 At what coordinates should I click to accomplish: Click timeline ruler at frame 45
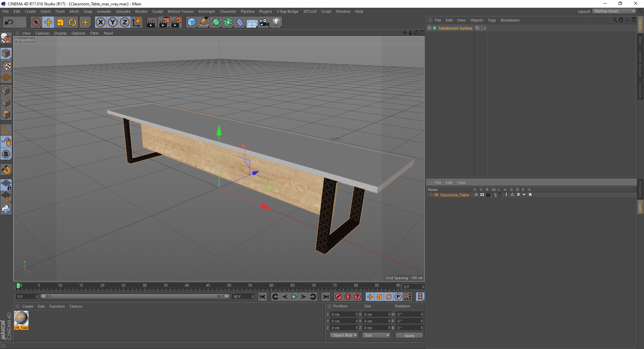pyautogui.click(x=208, y=286)
